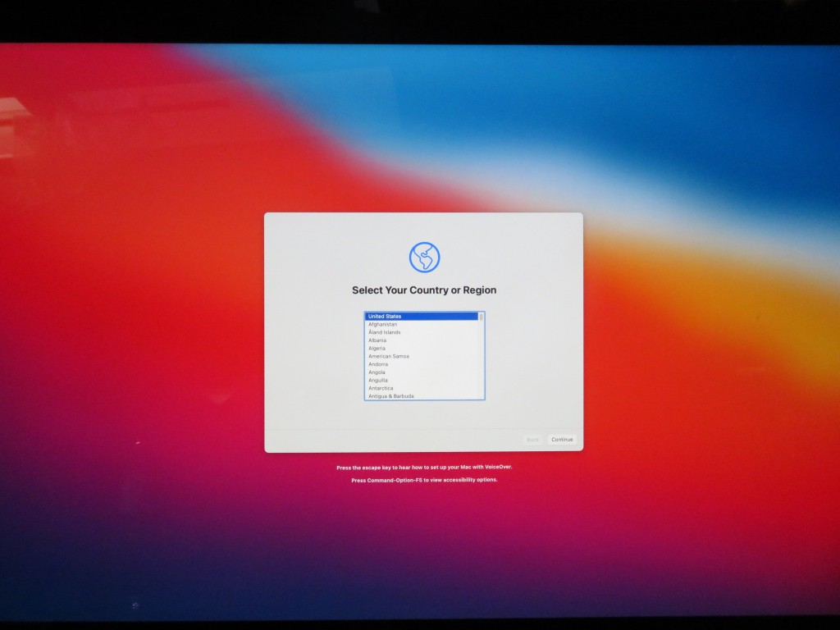The image size is (840, 630).
Task: Select United States in the country list
Action: (422, 316)
